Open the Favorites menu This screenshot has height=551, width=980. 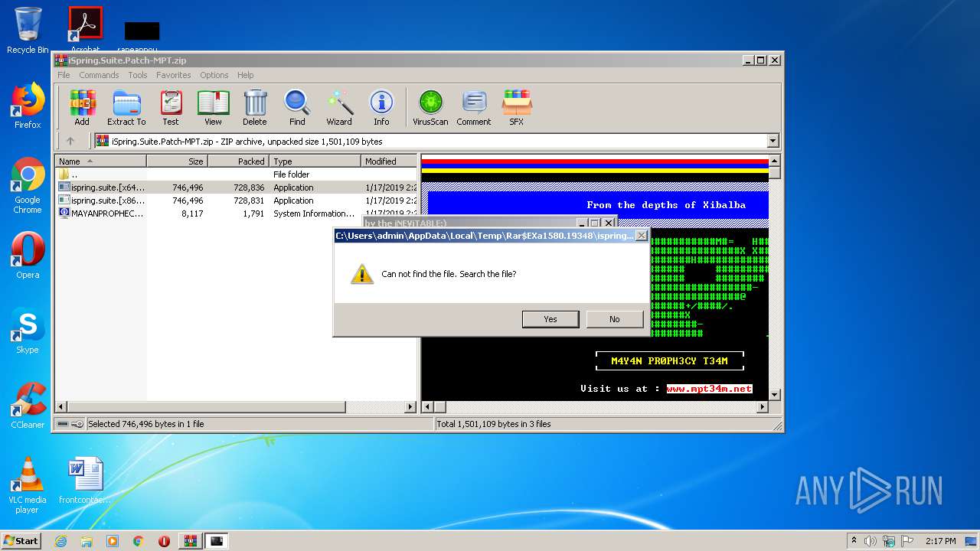click(174, 75)
